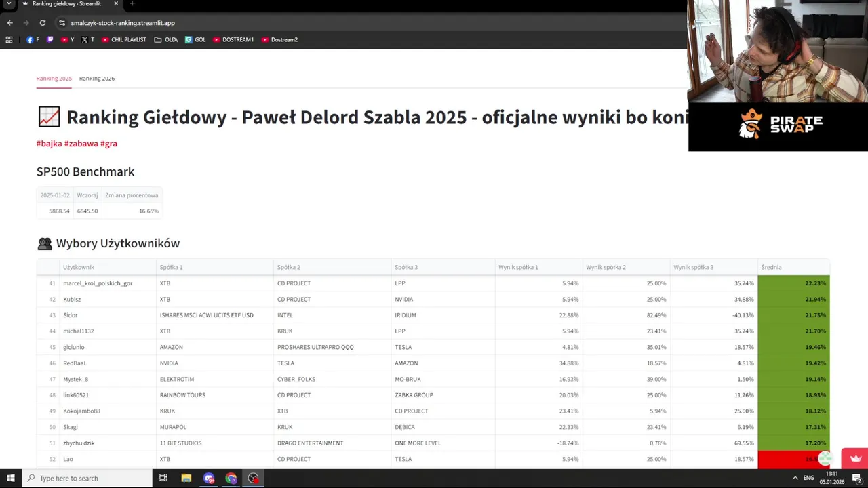Select the -40.13% result cell
The width and height of the screenshot is (868, 488).
713,315
